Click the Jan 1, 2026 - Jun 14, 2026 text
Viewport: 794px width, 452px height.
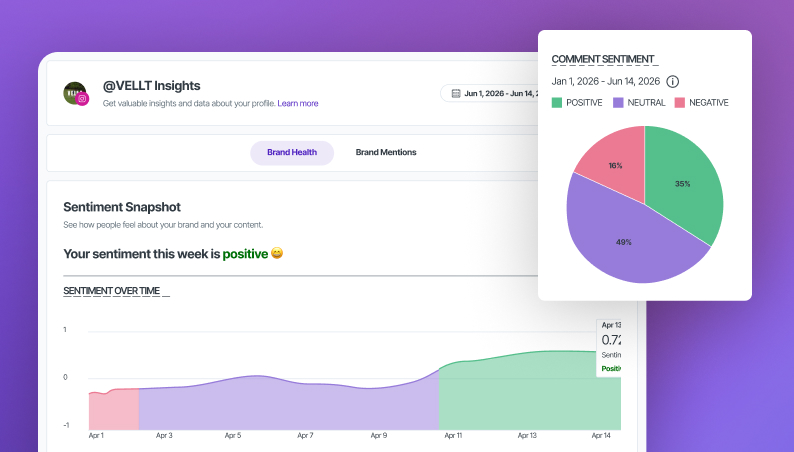click(606, 81)
